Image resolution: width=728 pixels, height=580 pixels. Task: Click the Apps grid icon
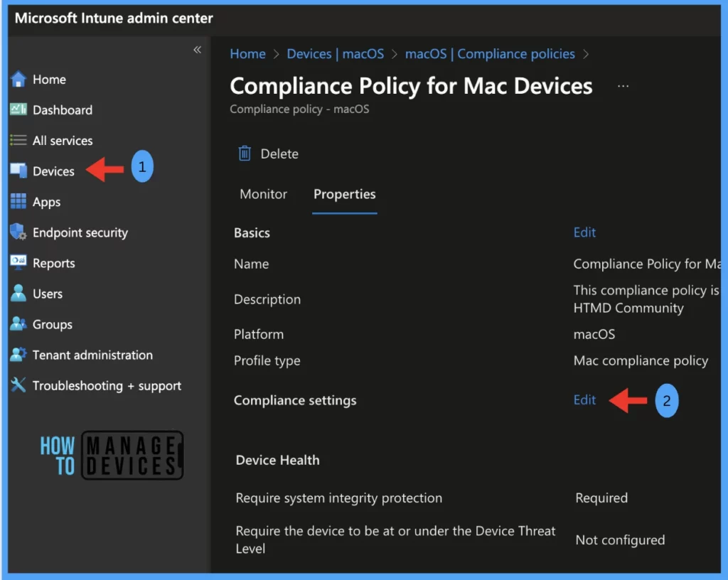click(x=18, y=201)
